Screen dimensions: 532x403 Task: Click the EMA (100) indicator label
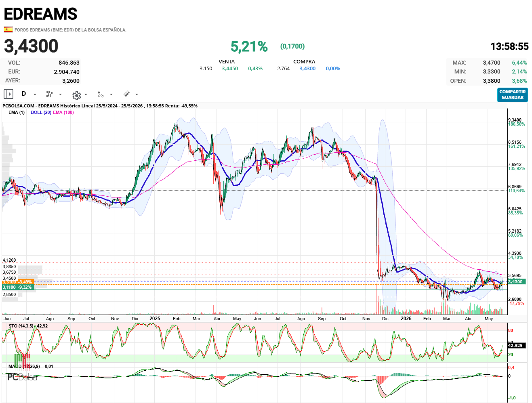[63, 112]
